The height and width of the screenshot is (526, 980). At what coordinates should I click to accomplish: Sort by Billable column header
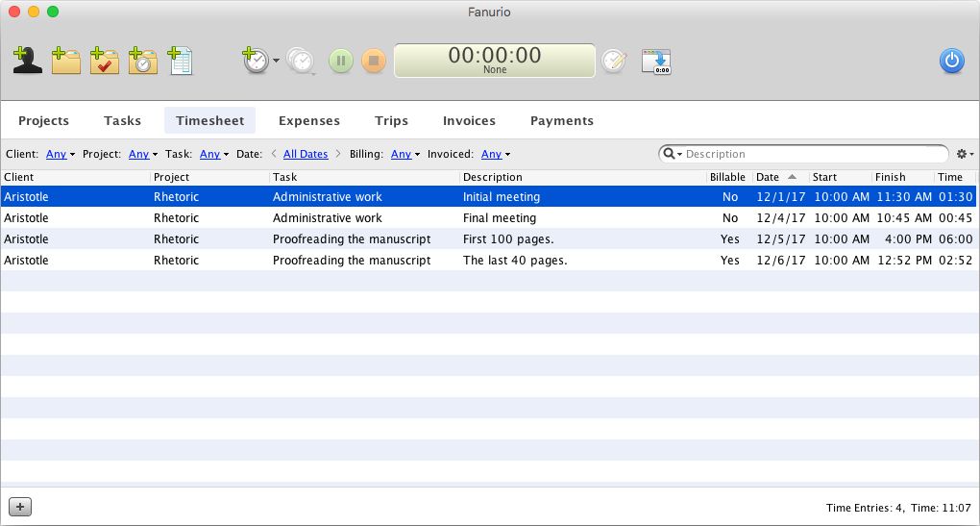click(727, 177)
